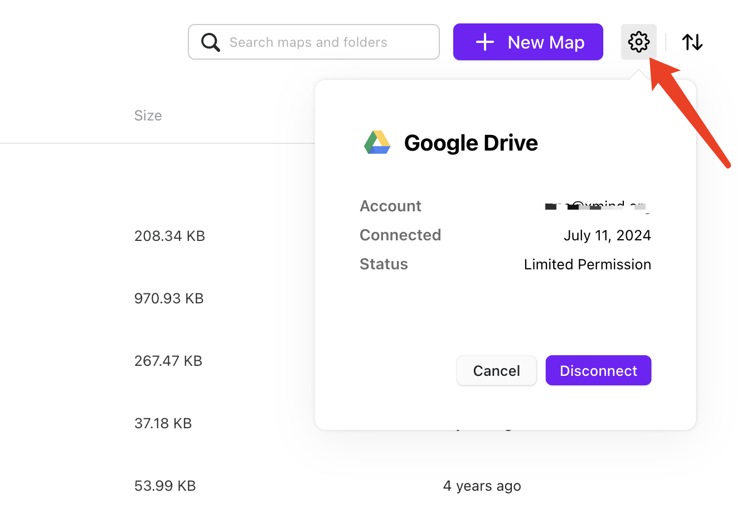Select the 970.93 KB file size

pyautogui.click(x=169, y=298)
